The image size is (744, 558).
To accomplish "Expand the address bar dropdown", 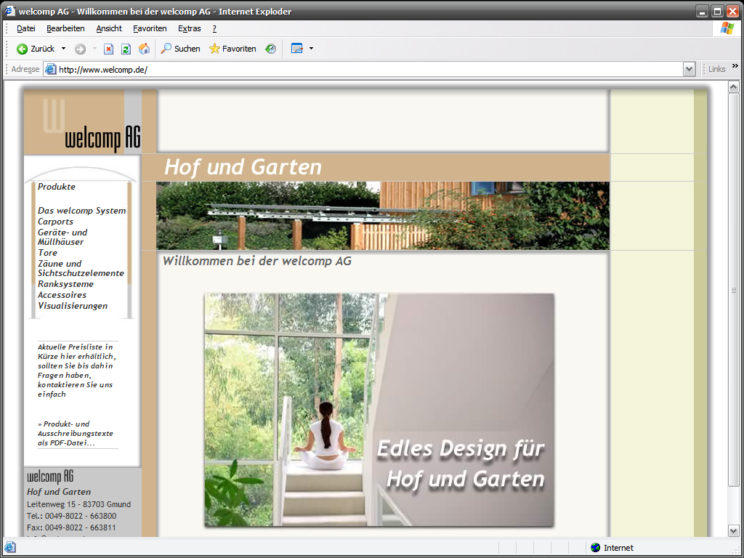I will [689, 70].
